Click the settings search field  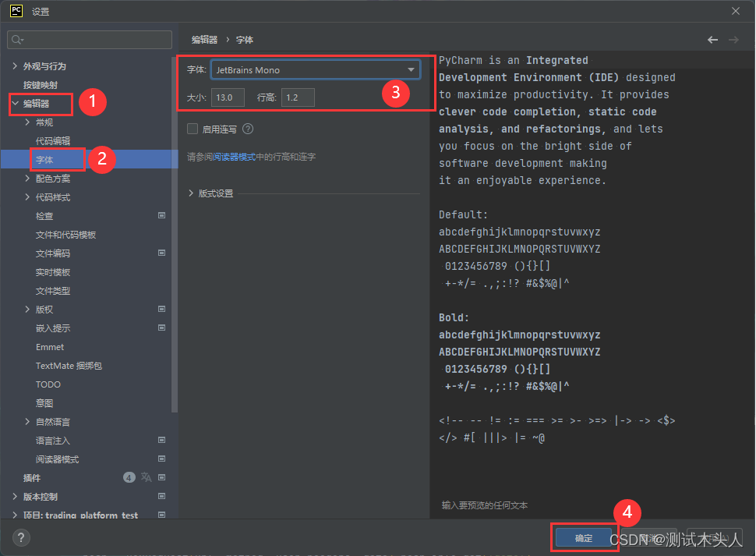click(90, 40)
